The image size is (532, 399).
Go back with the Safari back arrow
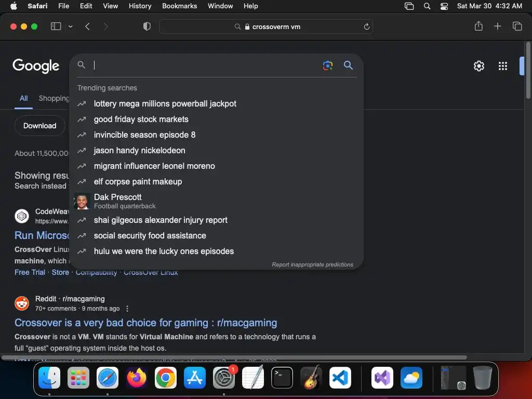tap(87, 26)
